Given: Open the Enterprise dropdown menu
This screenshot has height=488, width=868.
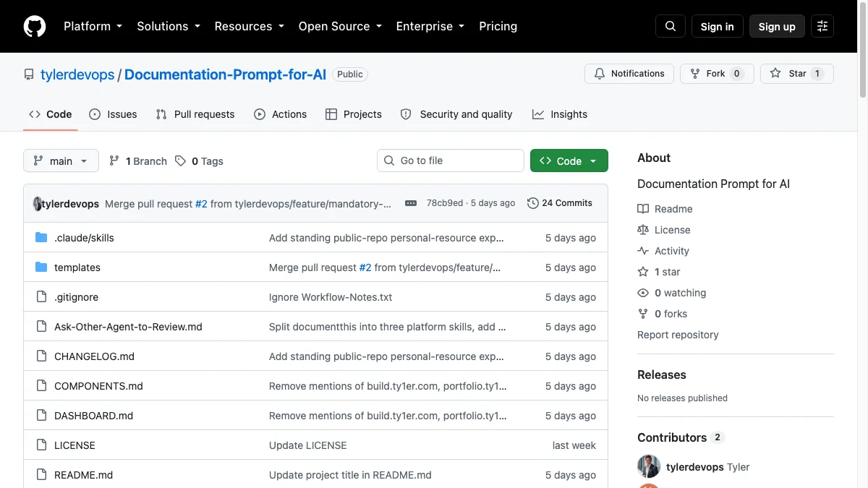Looking at the screenshot, I should pyautogui.click(x=430, y=26).
